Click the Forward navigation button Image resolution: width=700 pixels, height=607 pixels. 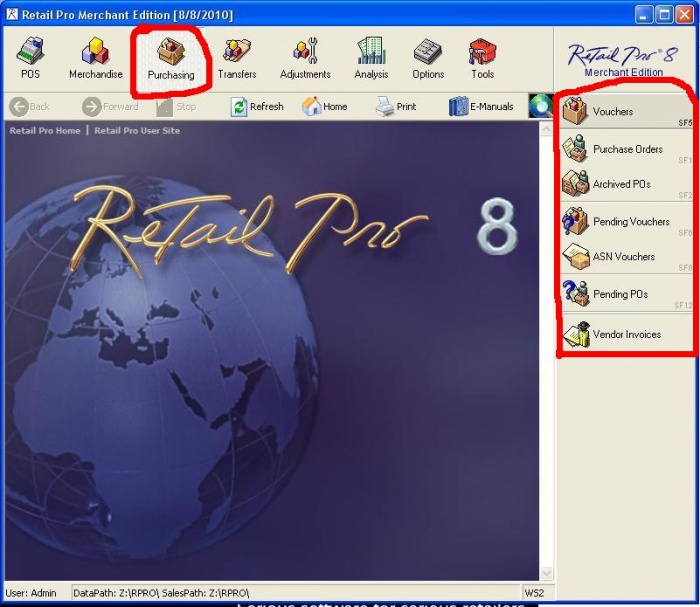pyautogui.click(x=110, y=107)
